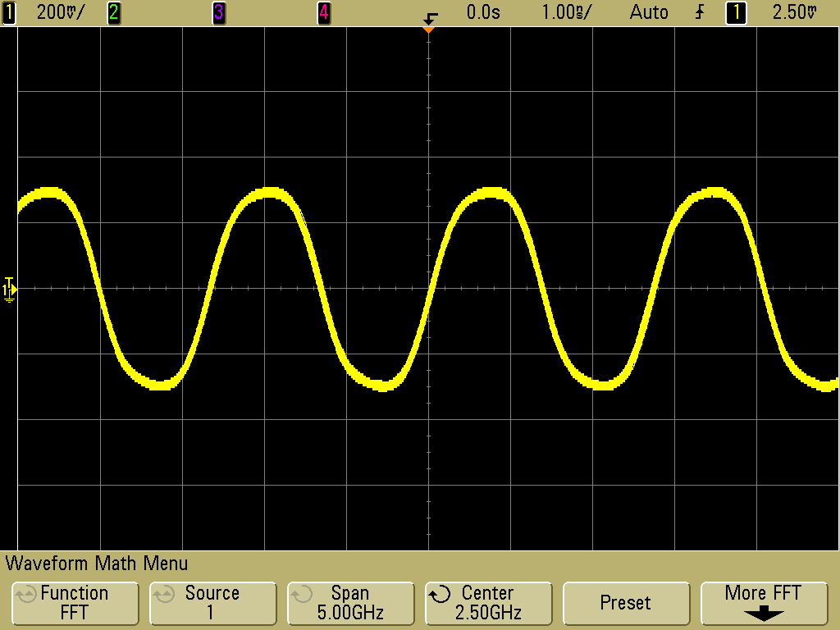This screenshot has height=630, width=840.
Task: Click the 2.50V trigger level readout
Action: click(795, 12)
